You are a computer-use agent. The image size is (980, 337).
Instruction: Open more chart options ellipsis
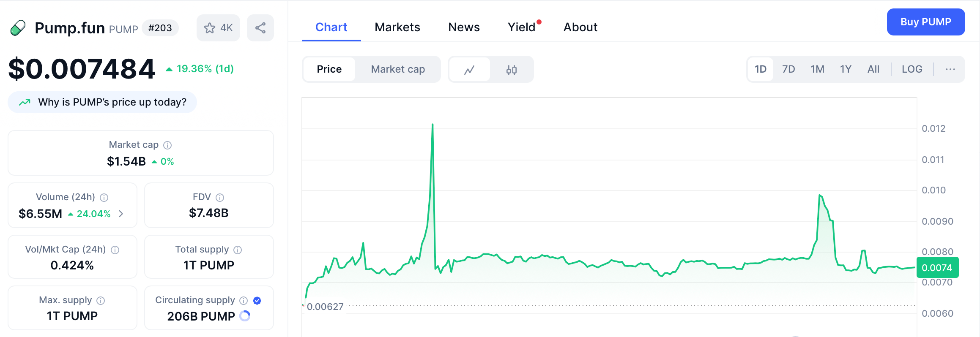tap(950, 69)
